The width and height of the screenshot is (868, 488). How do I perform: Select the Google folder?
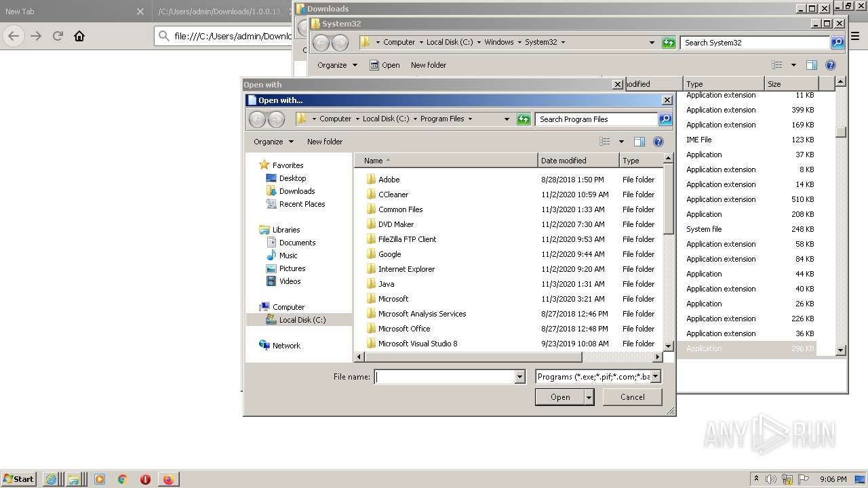[389, 254]
